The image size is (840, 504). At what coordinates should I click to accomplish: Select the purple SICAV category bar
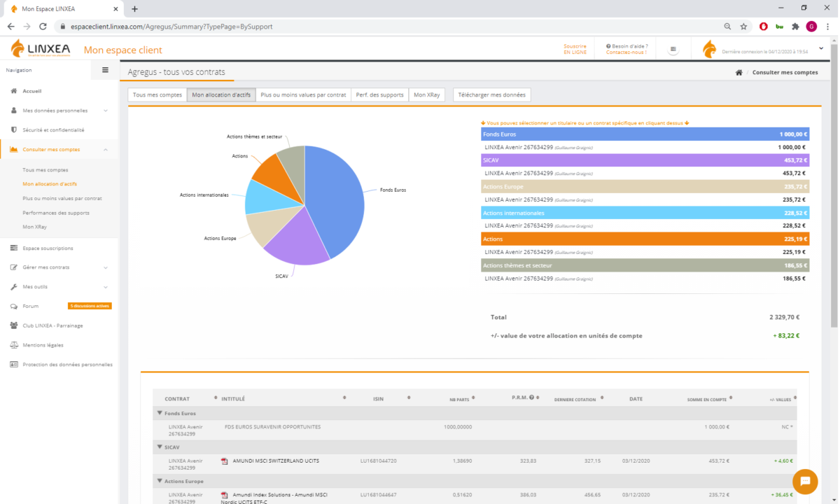(x=644, y=160)
